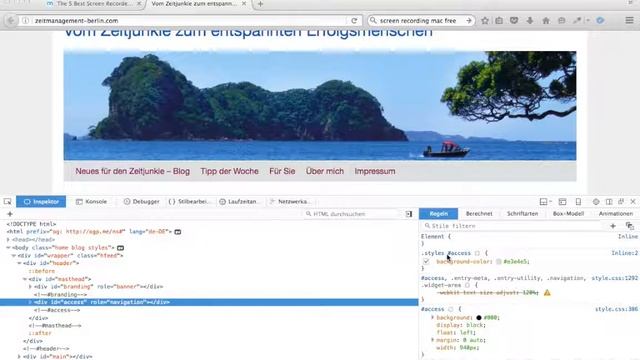Open the Firefox hamburger menu

coord(629,20)
